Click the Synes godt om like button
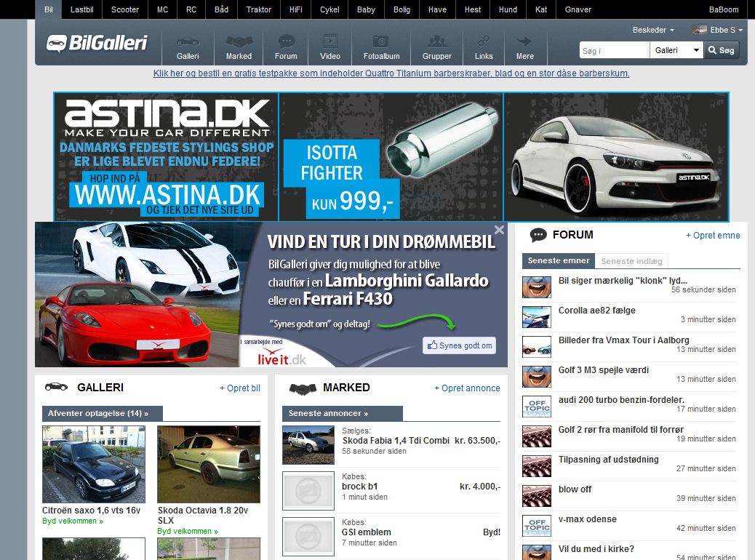This screenshot has height=560, width=755. pos(460,345)
